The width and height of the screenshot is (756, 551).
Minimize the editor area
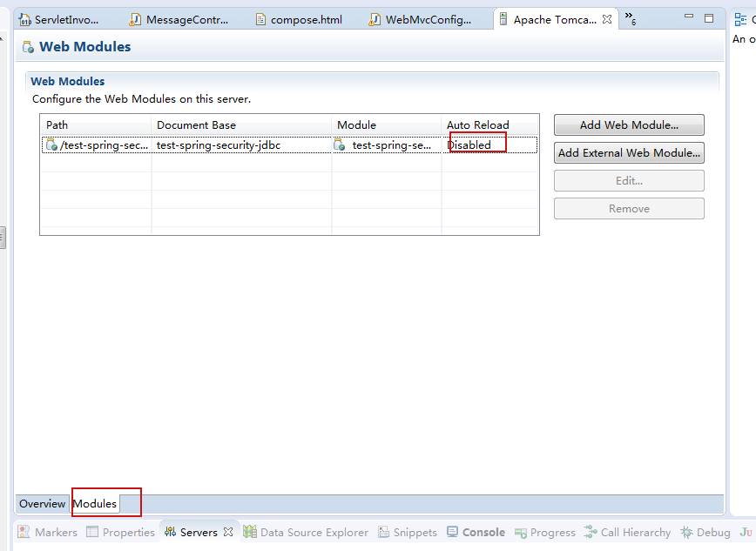point(688,17)
